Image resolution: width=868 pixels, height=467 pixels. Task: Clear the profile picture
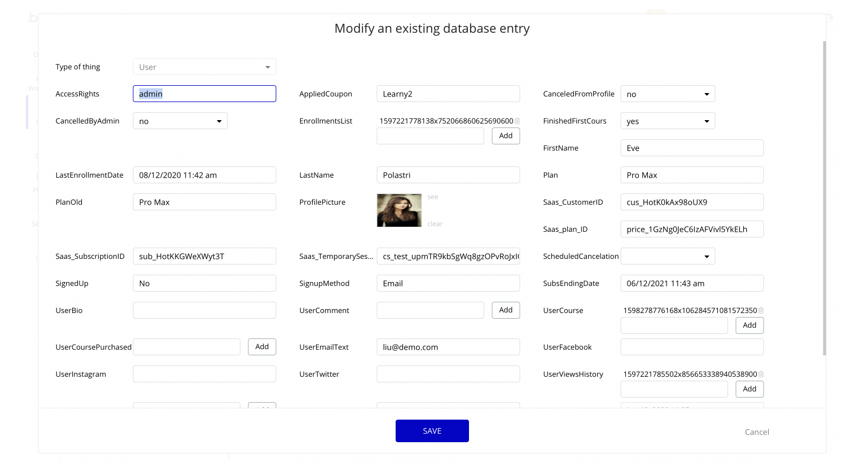coord(435,224)
